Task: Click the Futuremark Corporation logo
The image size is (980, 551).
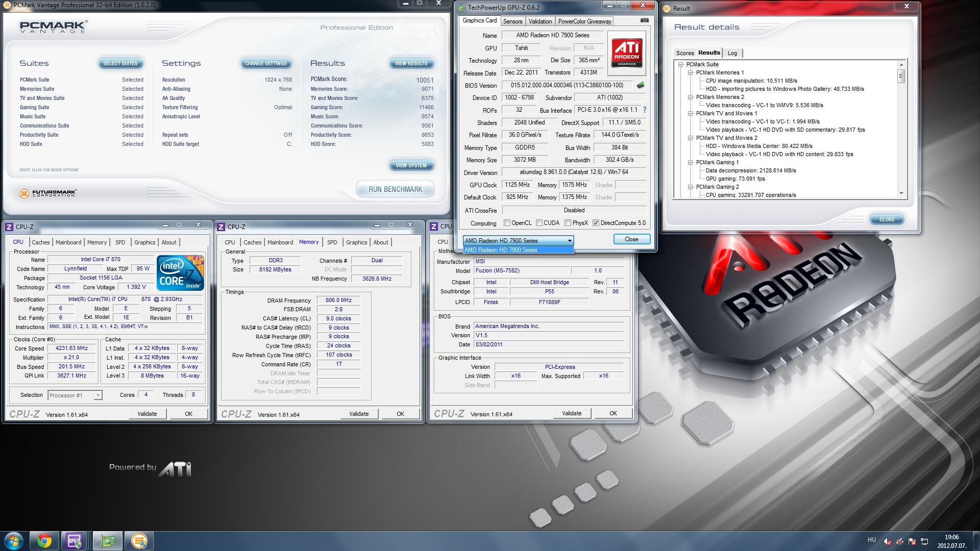Action: click(x=47, y=193)
